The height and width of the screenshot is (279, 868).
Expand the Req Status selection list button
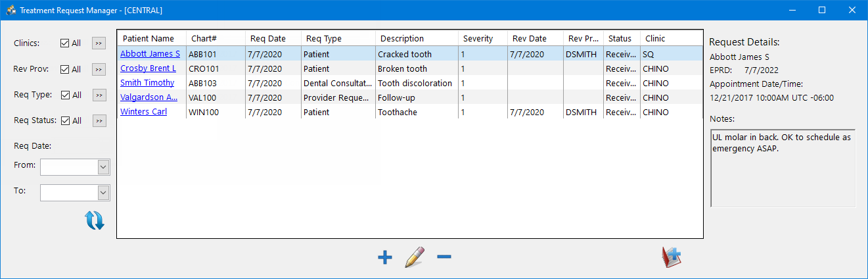[98, 120]
